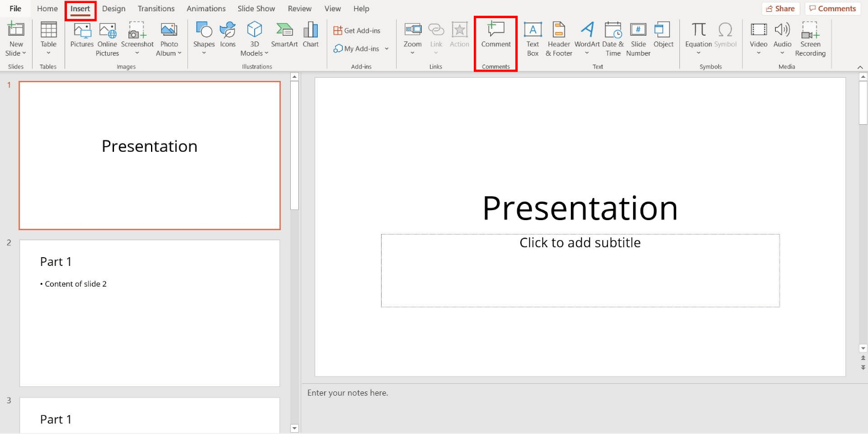Switch to the Slide Show tab
Screen dimensions: 868x434
pyautogui.click(x=256, y=9)
